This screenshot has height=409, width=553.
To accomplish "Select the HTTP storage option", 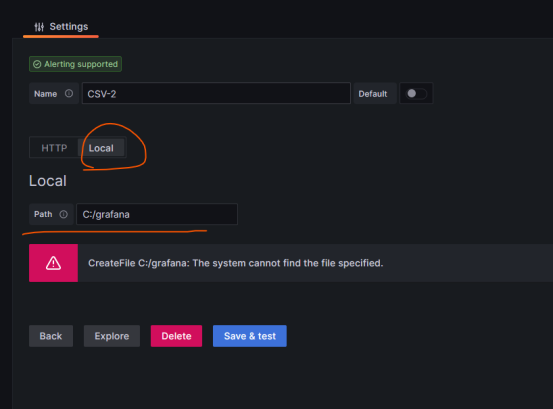I will point(54,148).
